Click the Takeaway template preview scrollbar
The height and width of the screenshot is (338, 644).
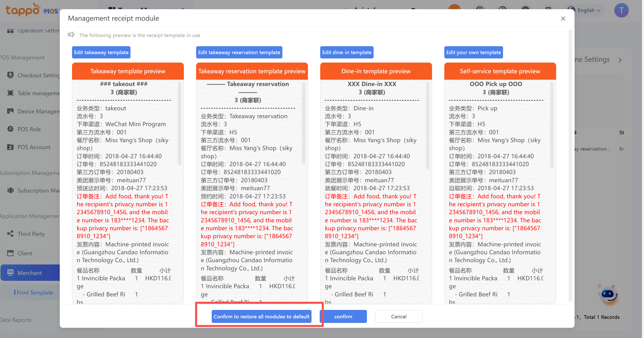(180, 124)
